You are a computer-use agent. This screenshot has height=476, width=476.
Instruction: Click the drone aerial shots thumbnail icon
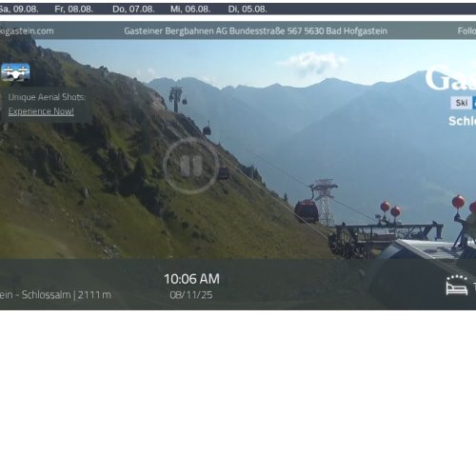15,72
